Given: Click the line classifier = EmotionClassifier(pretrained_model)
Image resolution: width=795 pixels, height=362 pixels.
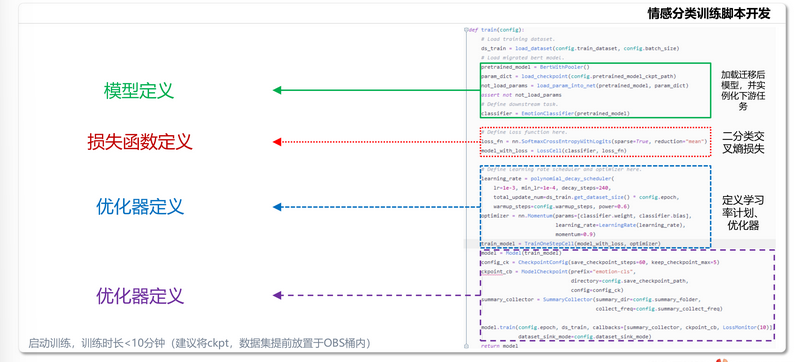Looking at the screenshot, I should click(x=555, y=113).
